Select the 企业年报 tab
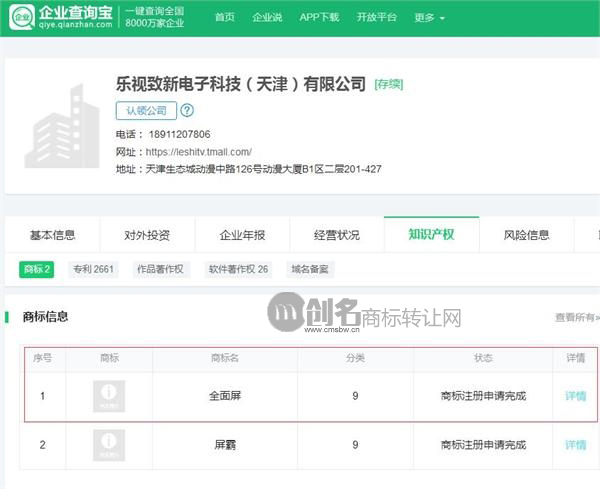 pyautogui.click(x=242, y=236)
